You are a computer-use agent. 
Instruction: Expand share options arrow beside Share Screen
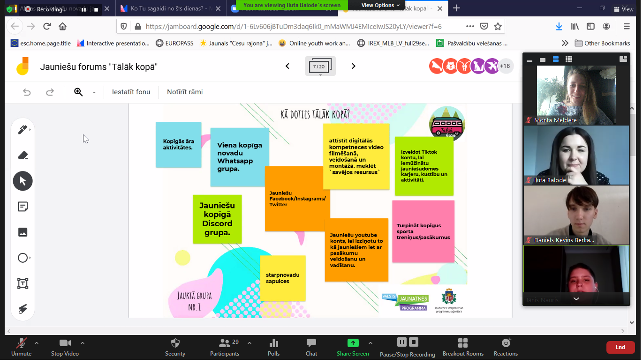(x=371, y=342)
